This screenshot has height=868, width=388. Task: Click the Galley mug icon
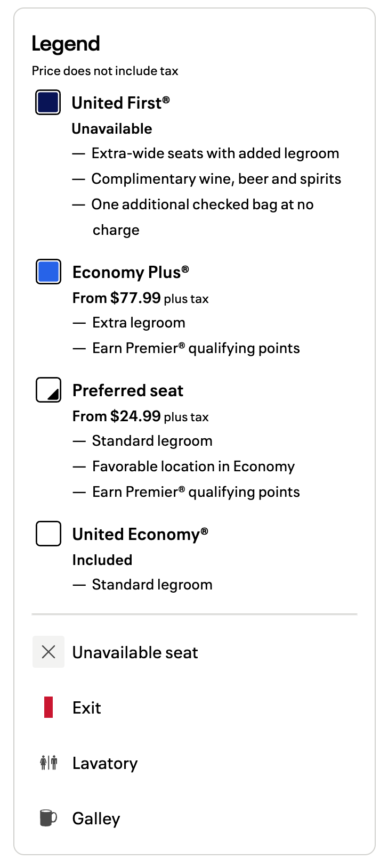point(48,818)
